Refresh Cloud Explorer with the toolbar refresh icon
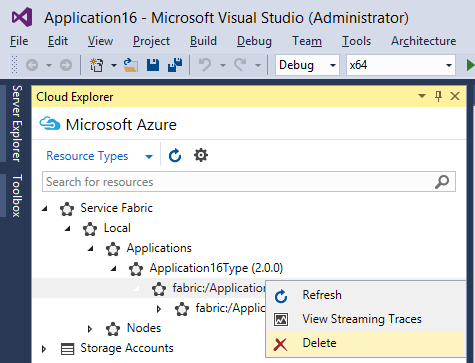 tap(175, 155)
